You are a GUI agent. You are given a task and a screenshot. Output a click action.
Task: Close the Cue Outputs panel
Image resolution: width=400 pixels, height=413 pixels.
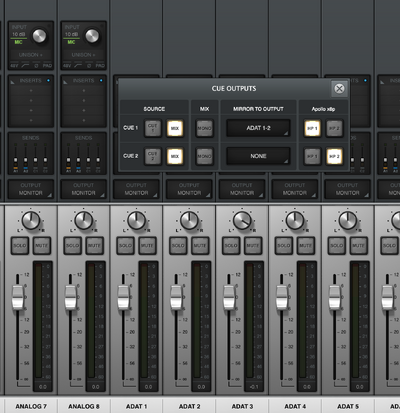tap(339, 89)
